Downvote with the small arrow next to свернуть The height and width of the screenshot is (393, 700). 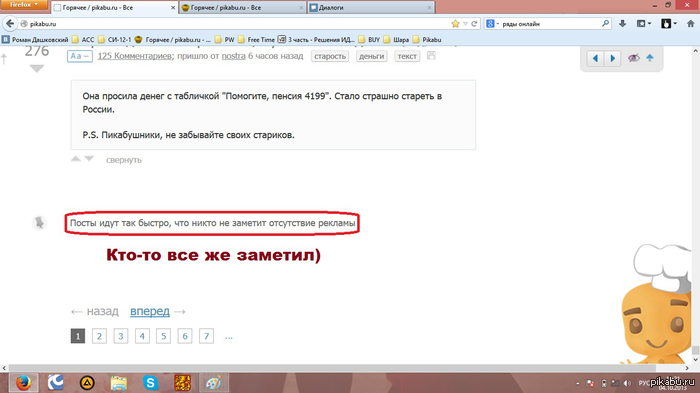[x=89, y=159]
